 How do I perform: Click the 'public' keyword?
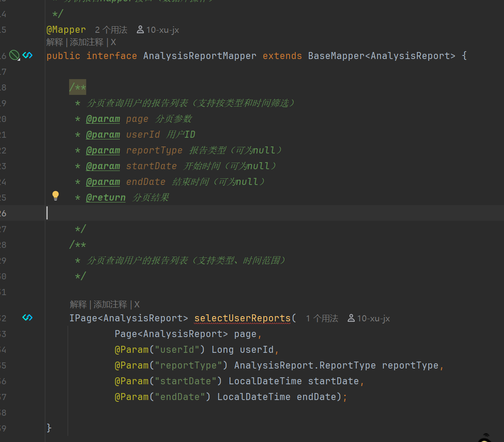tap(63, 56)
